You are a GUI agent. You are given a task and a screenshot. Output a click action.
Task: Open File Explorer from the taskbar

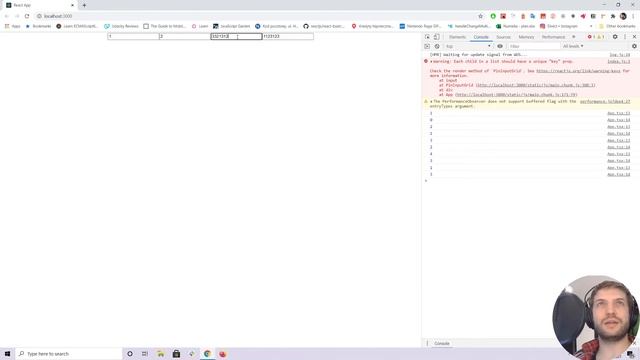coord(161,354)
